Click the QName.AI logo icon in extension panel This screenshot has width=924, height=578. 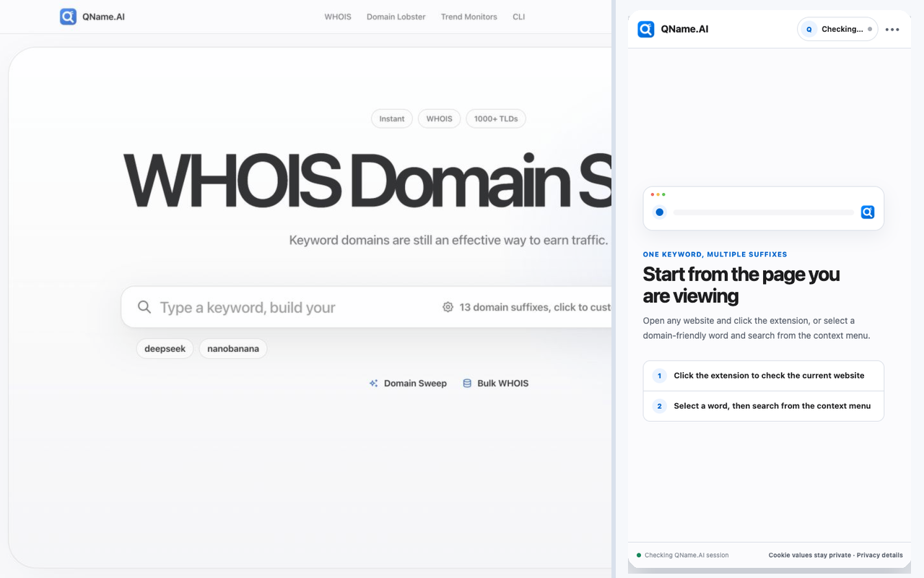646,29
